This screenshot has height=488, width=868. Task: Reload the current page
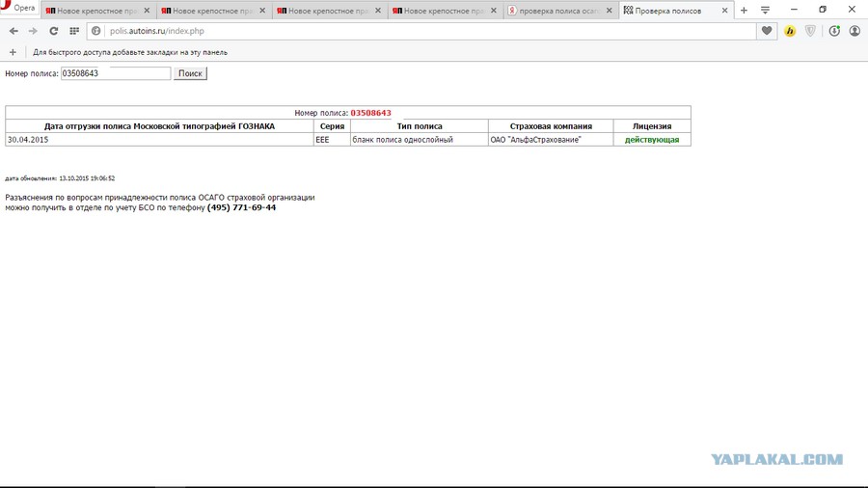pyautogui.click(x=54, y=31)
